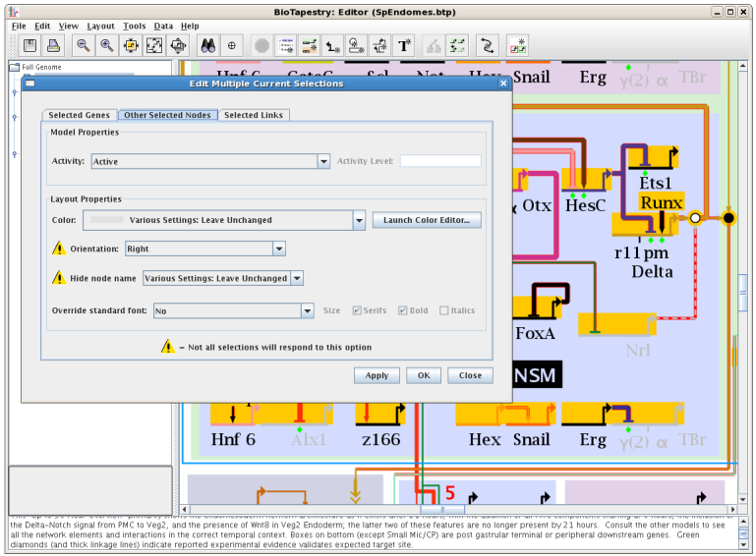Click Launch Color Editor button
This screenshot has width=756, height=556.
427,220
